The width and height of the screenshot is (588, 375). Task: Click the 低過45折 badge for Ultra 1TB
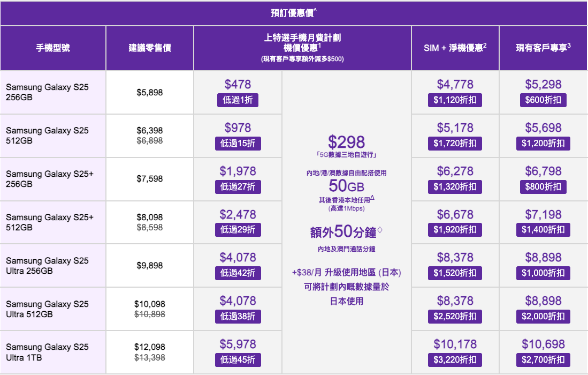pyautogui.click(x=238, y=359)
